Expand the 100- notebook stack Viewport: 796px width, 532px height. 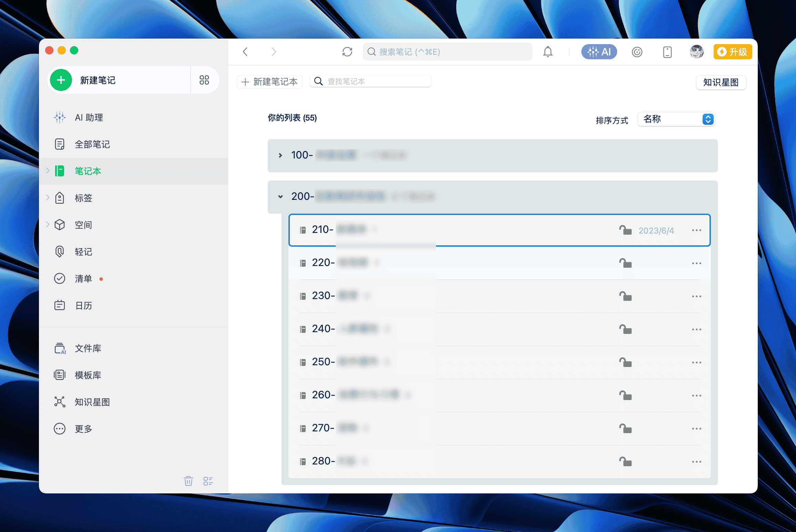pyautogui.click(x=280, y=155)
